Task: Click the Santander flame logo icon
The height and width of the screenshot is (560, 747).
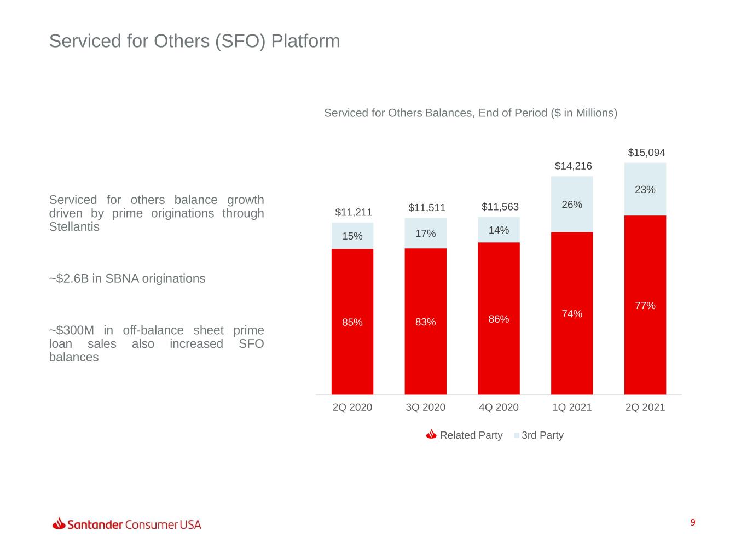Action: [x=59, y=523]
